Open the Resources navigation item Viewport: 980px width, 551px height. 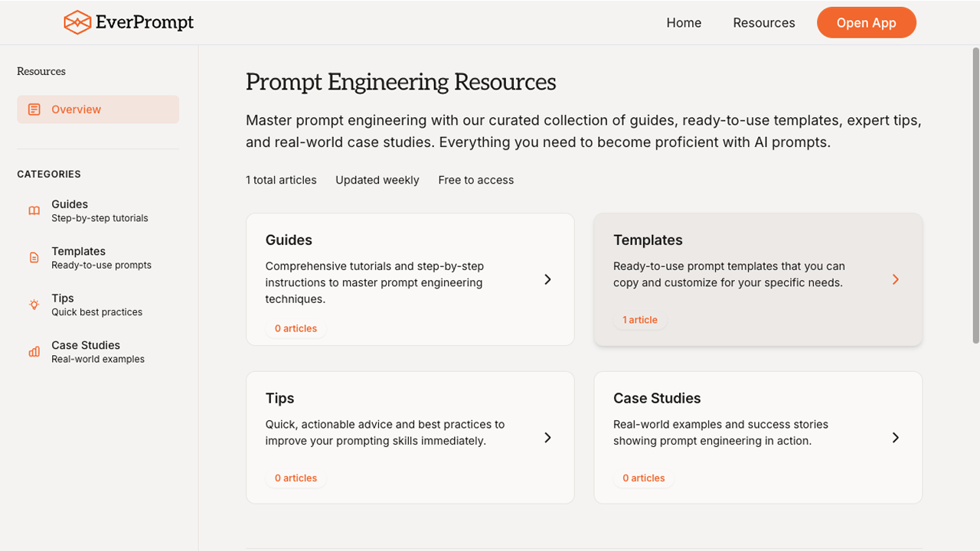click(x=763, y=22)
